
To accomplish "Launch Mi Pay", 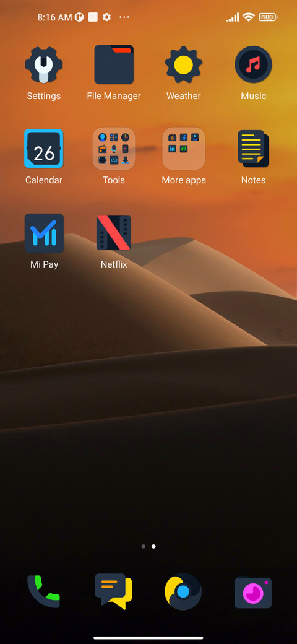I will point(44,233).
